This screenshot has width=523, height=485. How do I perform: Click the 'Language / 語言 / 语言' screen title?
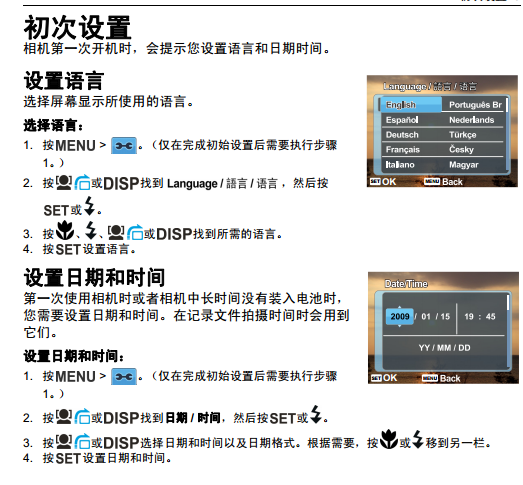tap(430, 86)
